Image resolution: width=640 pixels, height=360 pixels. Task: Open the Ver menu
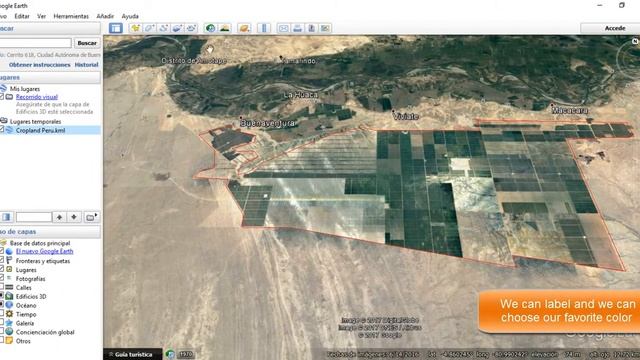point(41,16)
